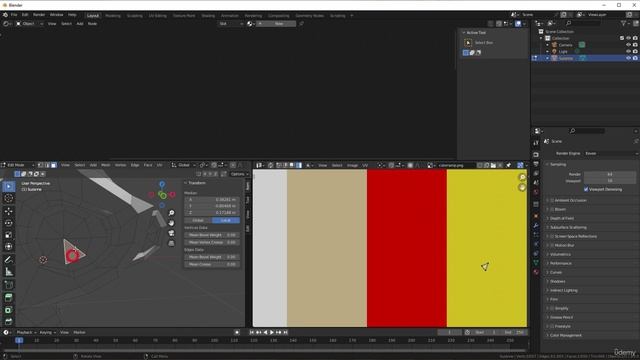Click the Render samples value field
The width and height of the screenshot is (640, 360).
[610, 174]
